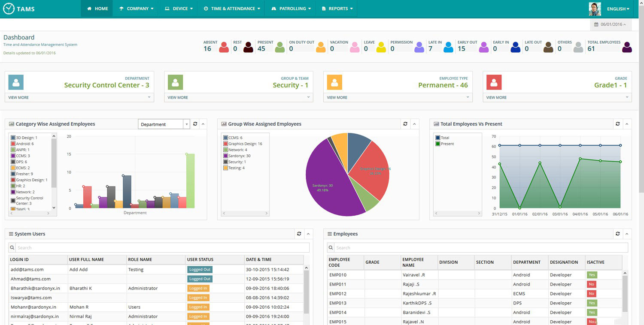Refresh the Category Wise Assigned Employees chart
Image resolution: width=644 pixels, height=325 pixels.
coord(195,124)
